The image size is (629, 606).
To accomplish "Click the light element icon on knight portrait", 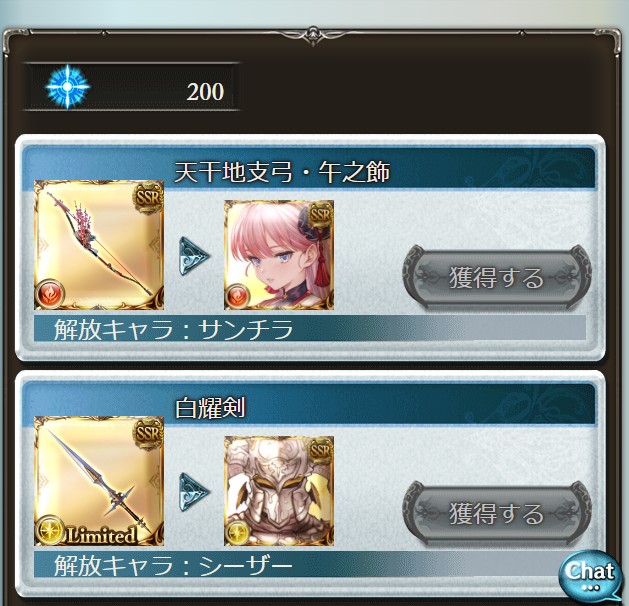I will pos(236,533).
